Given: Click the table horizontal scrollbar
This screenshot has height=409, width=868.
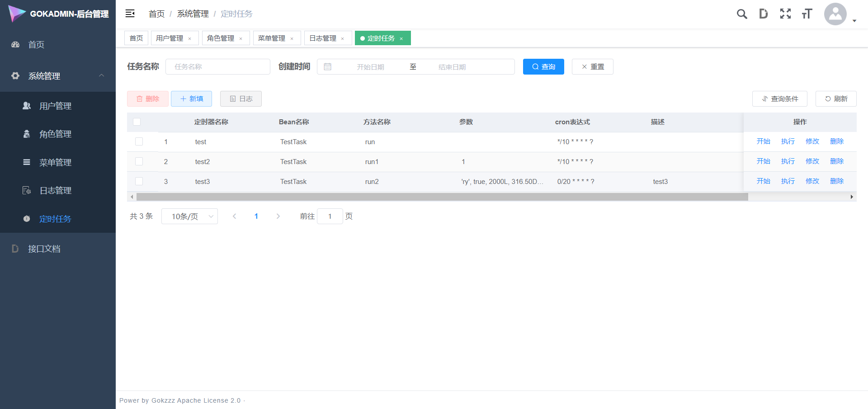Looking at the screenshot, I should pos(442,197).
